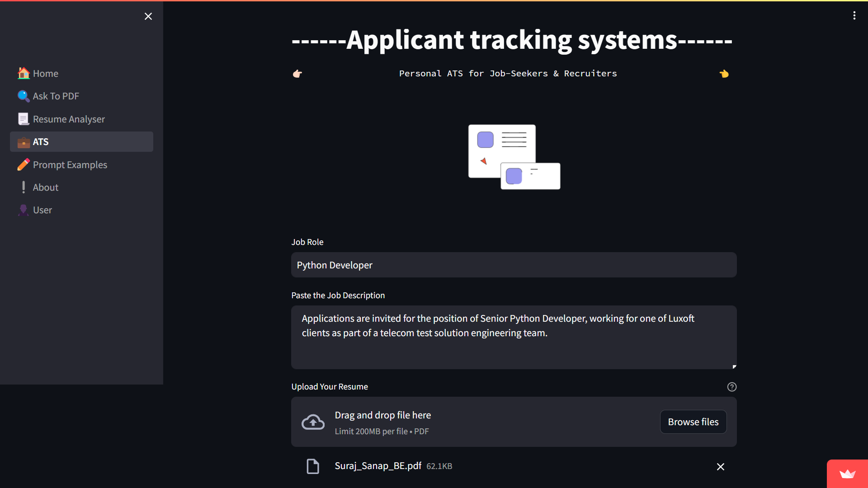868x488 pixels.
Task: Open the Prompt Examples page
Action: pos(70,165)
